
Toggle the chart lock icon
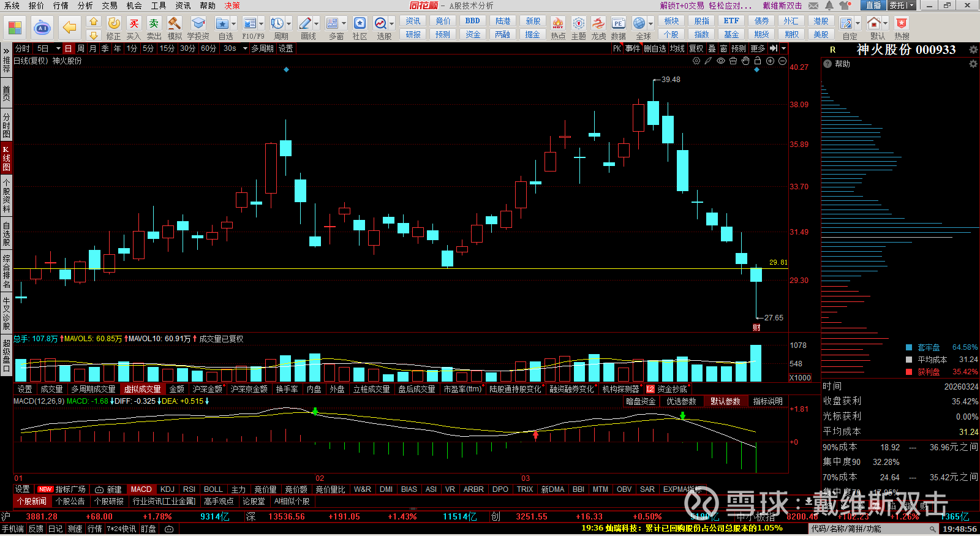(758, 61)
